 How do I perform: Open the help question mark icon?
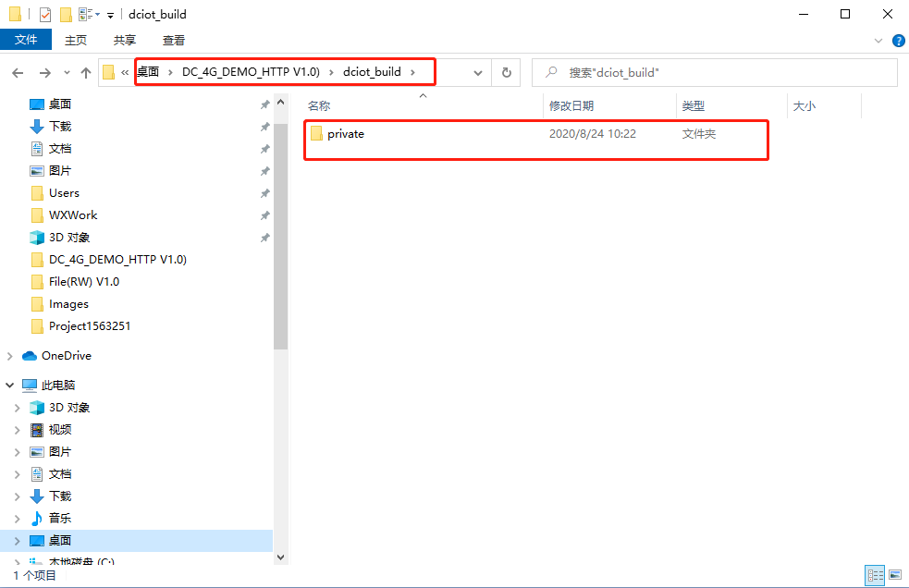click(899, 41)
